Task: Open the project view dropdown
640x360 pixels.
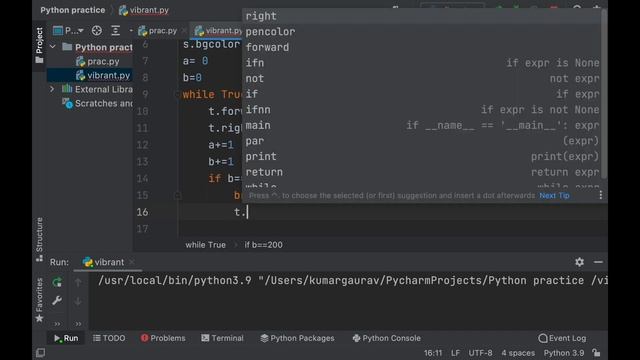Action: click(68, 31)
